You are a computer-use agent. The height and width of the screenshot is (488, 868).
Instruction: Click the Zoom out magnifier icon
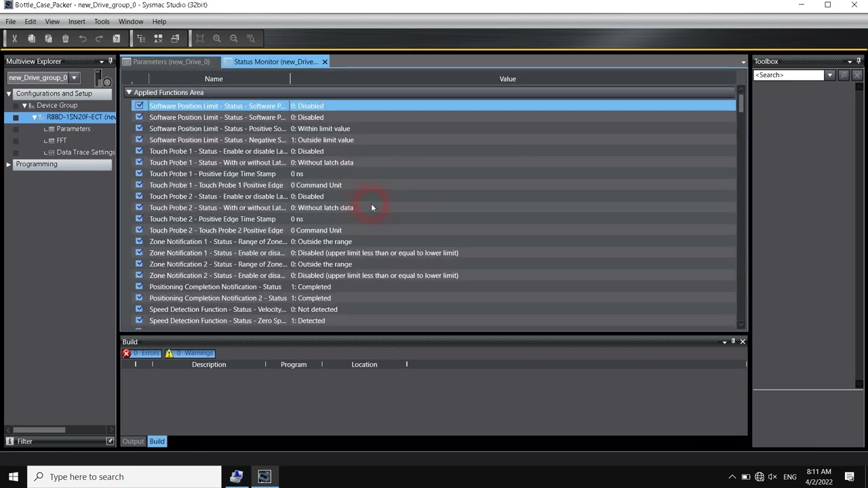click(234, 39)
